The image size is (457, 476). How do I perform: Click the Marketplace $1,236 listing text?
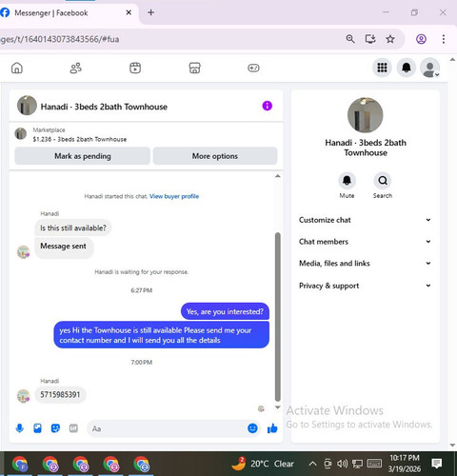[80, 139]
